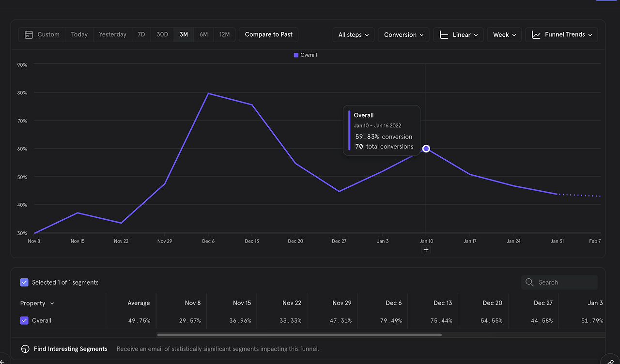Click the magnifier icon in Search

(x=529, y=282)
